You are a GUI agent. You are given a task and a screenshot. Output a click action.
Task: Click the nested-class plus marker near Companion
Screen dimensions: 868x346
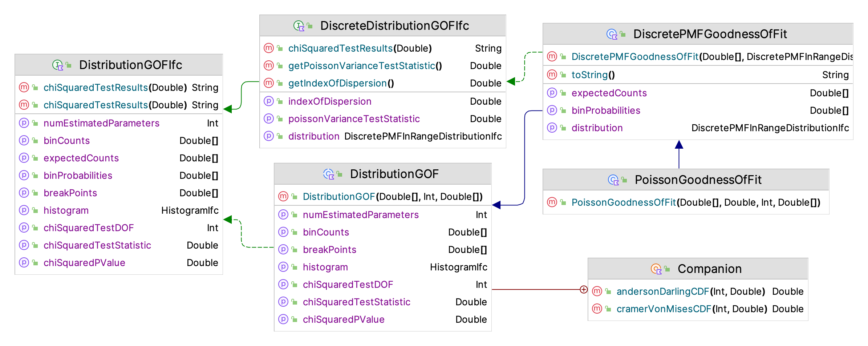coord(584,290)
